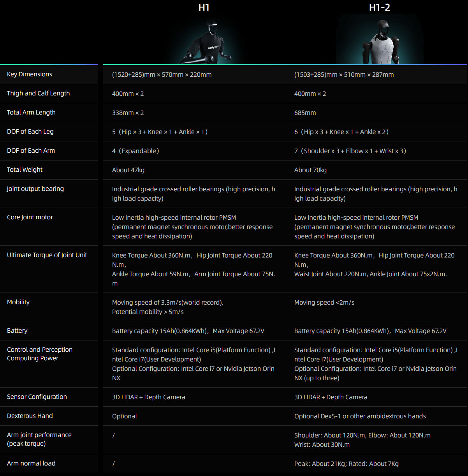Screen dimensions: 468x476
Task: Click the Thigh and Calf Length label
Action: point(38,93)
